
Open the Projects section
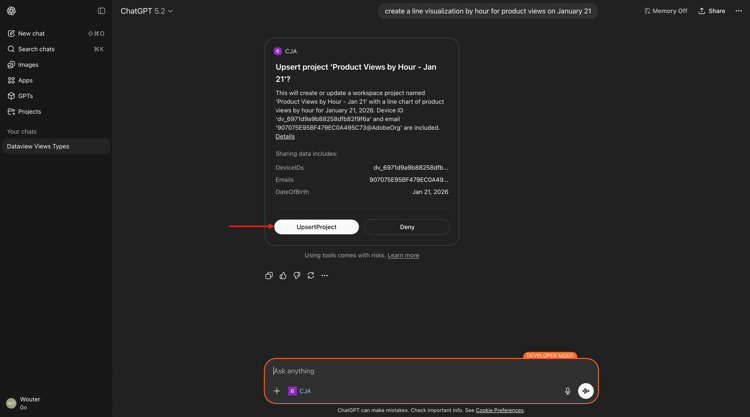coord(56,111)
